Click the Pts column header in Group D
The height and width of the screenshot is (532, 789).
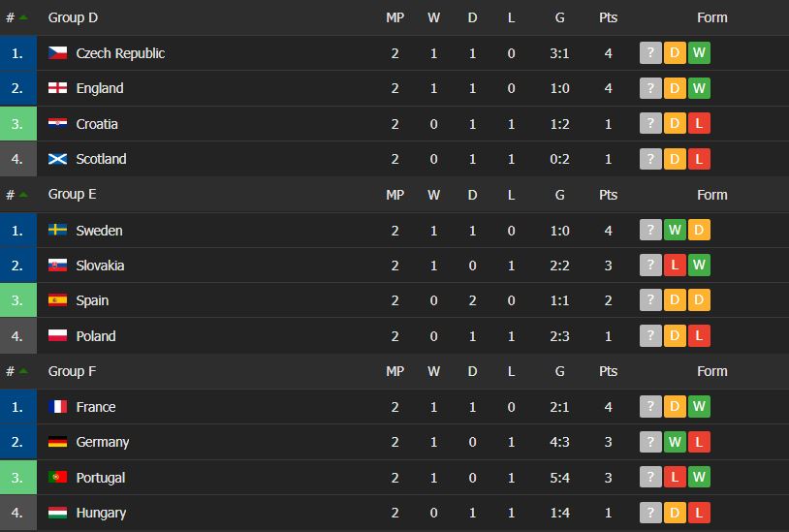point(608,17)
